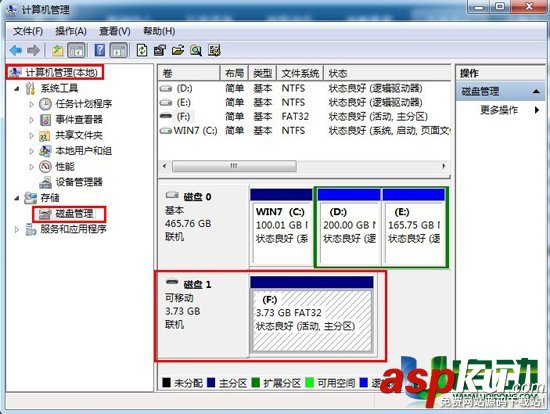The height and width of the screenshot is (414, 550).
Task: Select (F:) 3.73 GB FAT32 partition block
Action: pos(312,314)
